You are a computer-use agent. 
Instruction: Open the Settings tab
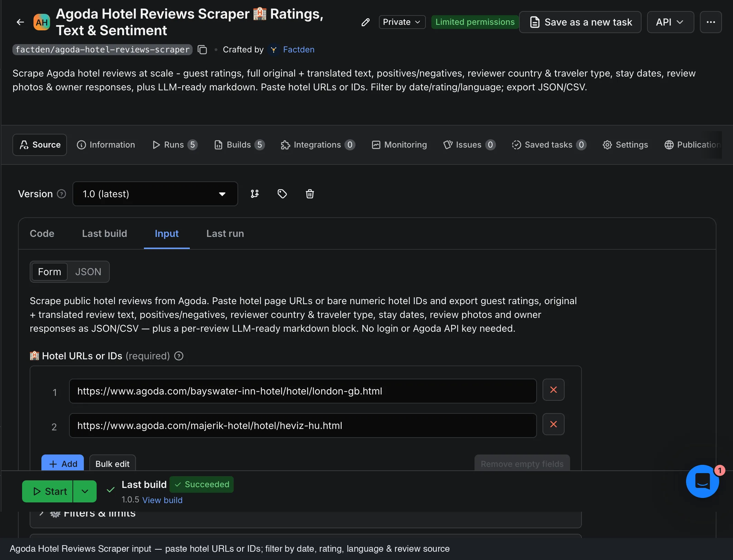(x=625, y=145)
